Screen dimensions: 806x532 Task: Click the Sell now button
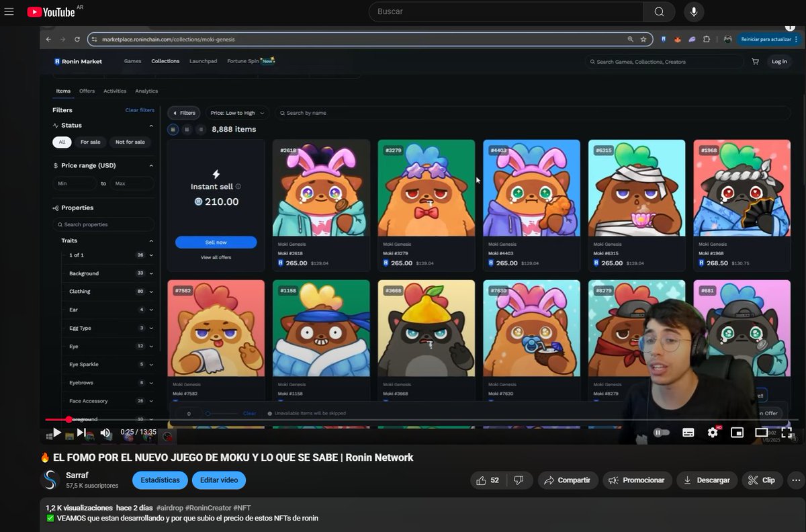coord(216,242)
